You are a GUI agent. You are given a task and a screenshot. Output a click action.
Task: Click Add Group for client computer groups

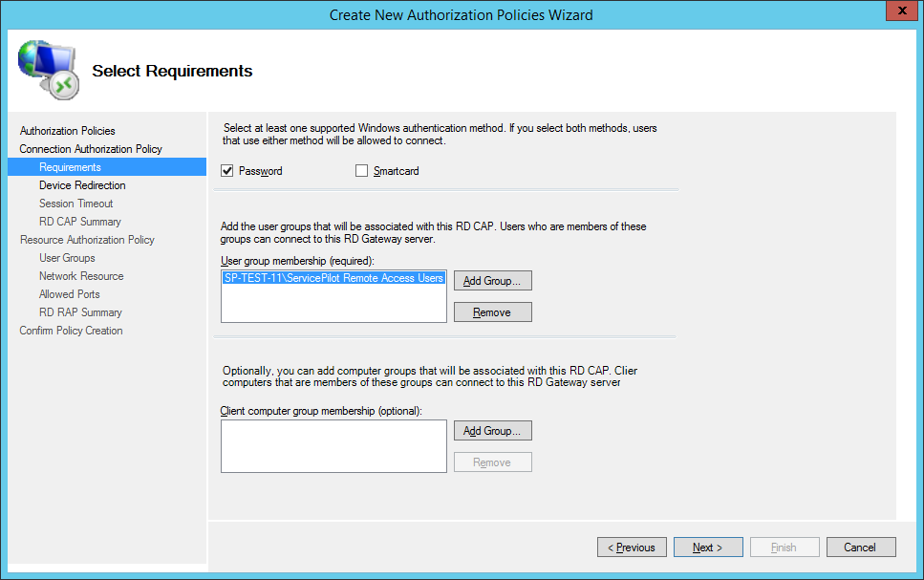tap(492, 431)
